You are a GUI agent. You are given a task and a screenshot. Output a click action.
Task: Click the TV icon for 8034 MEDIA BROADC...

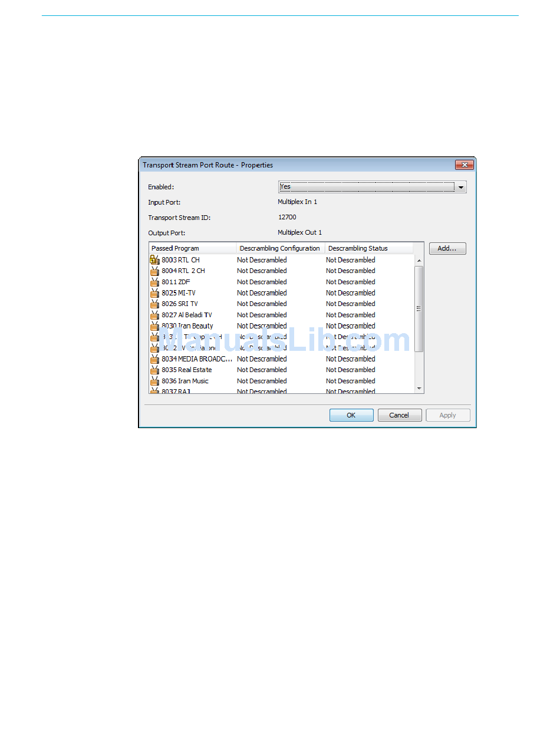tap(154, 359)
